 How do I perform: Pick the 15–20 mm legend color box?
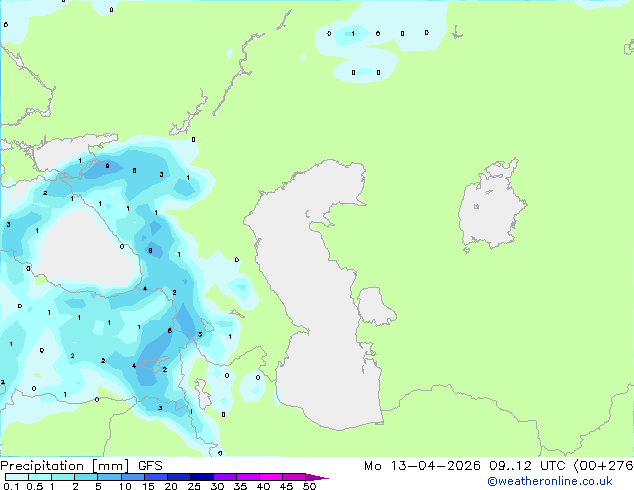click(156, 477)
